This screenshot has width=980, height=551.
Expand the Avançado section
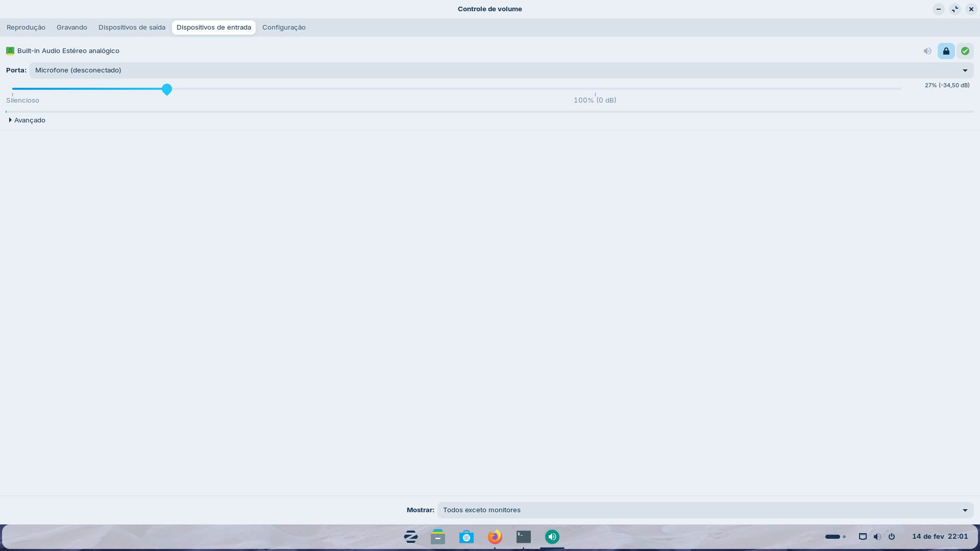click(28, 120)
